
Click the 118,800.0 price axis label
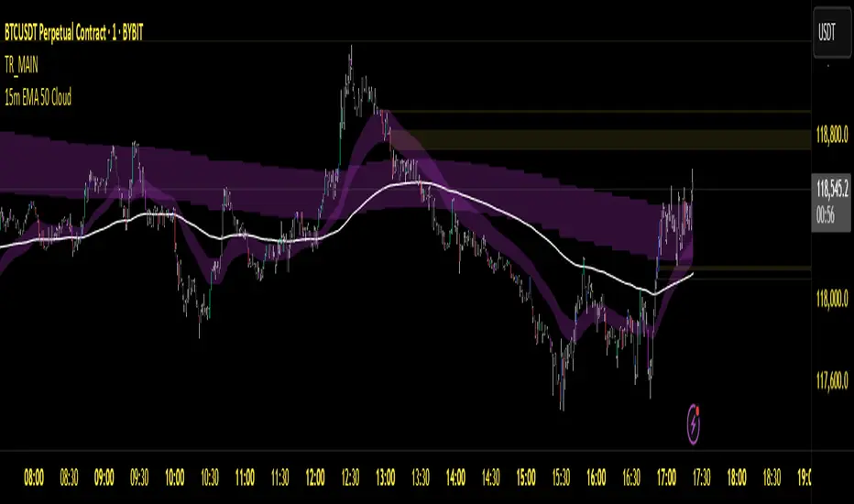tap(832, 135)
